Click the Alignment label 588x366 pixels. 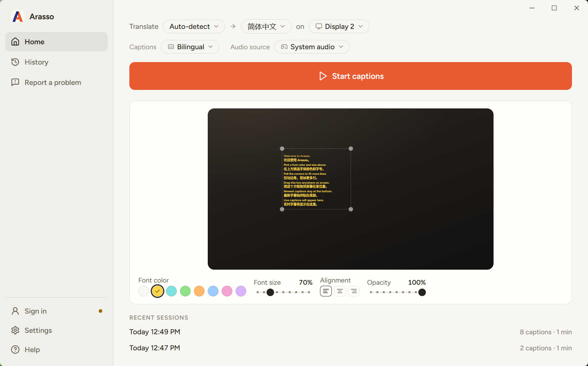[x=335, y=280]
